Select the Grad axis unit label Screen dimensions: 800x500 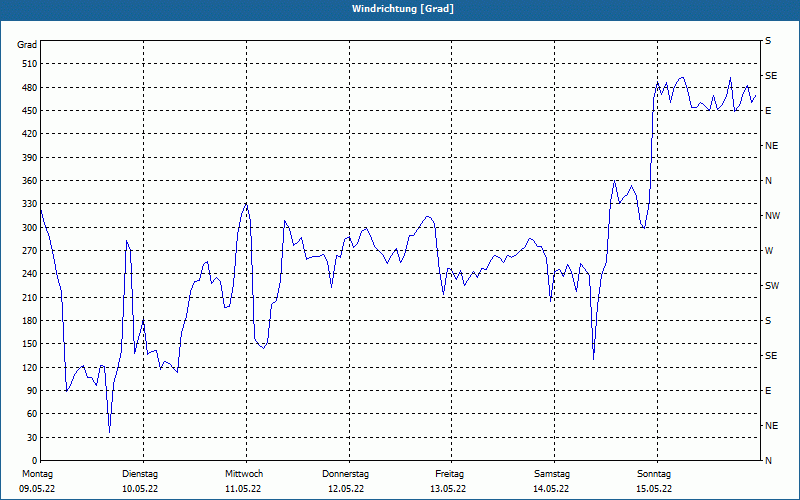27,45
